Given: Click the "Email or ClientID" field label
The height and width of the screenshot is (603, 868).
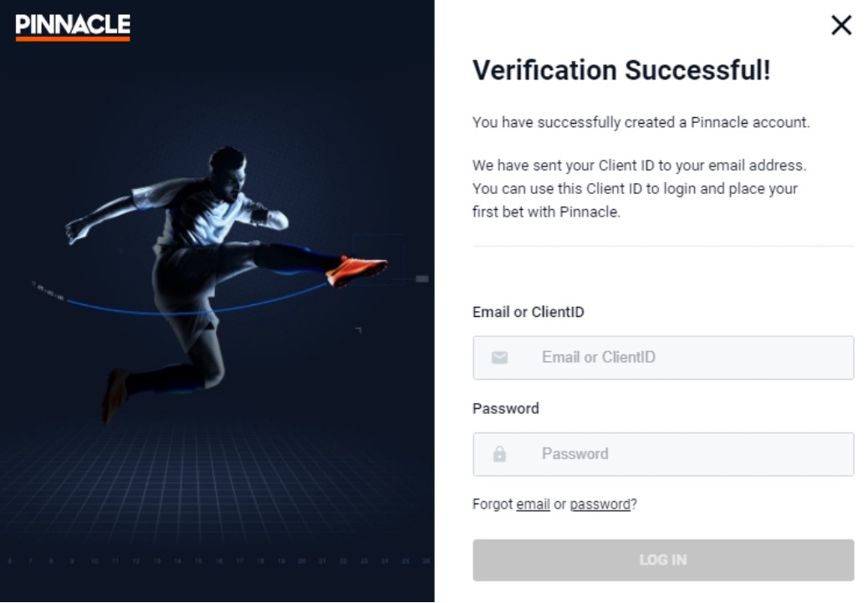Looking at the screenshot, I should (x=528, y=312).
